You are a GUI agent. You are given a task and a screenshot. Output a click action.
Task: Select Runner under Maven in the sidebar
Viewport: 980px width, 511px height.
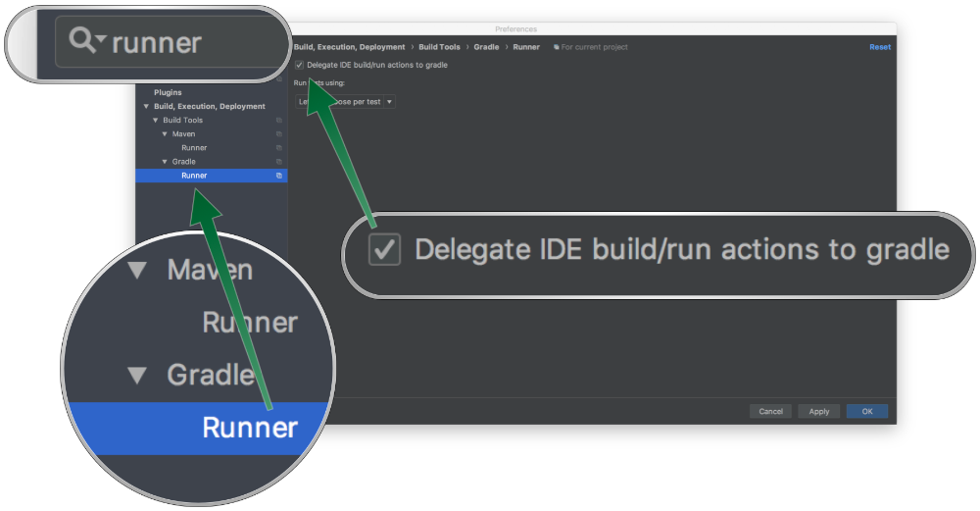[x=194, y=148]
